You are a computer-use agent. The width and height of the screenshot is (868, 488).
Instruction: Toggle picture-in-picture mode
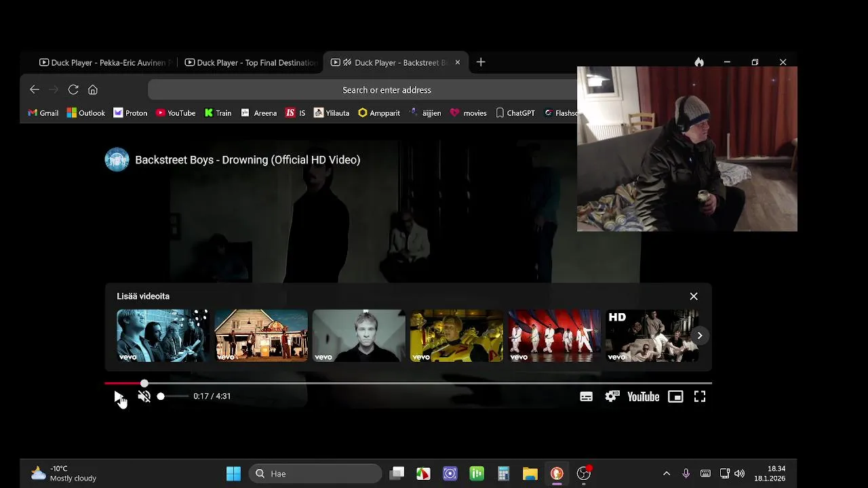coord(675,396)
